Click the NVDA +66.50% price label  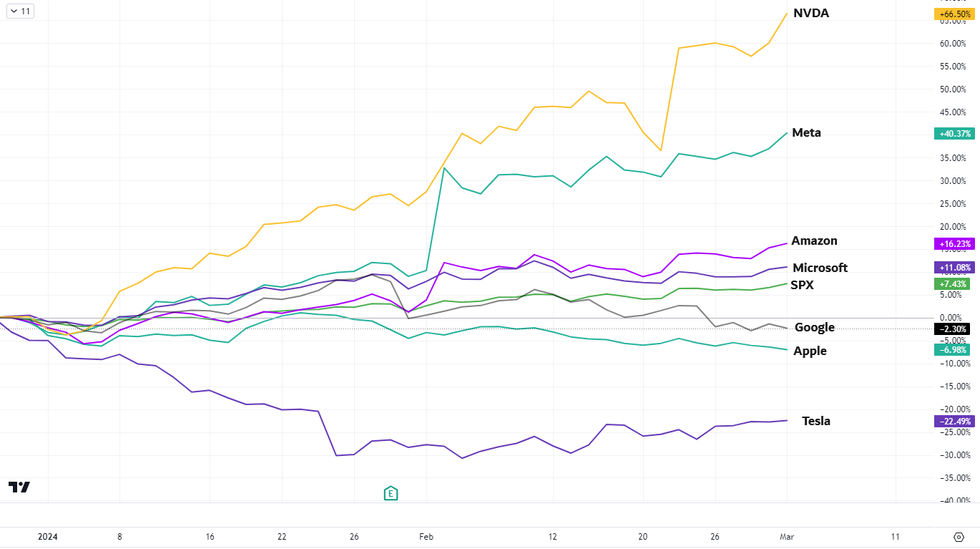click(x=954, y=14)
